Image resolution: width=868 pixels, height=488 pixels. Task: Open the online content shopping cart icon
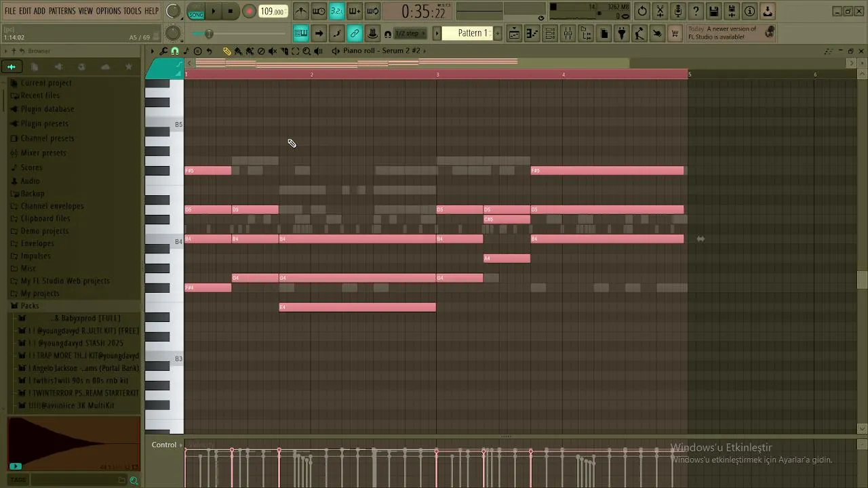point(675,34)
